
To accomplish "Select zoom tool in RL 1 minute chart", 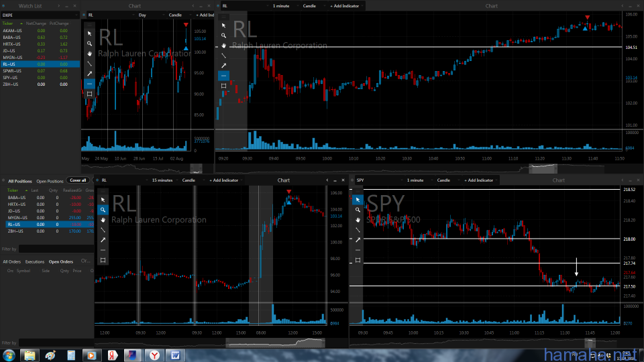I will (224, 36).
